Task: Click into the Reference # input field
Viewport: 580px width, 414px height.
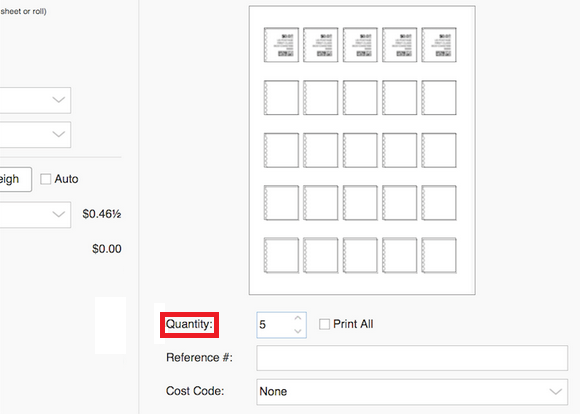Action: tap(412, 358)
